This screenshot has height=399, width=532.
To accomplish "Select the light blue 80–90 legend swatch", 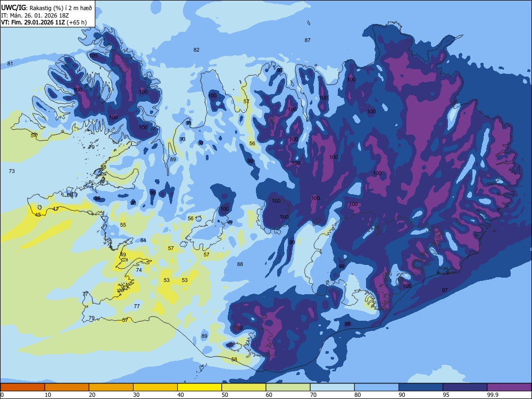I will click(x=377, y=387).
